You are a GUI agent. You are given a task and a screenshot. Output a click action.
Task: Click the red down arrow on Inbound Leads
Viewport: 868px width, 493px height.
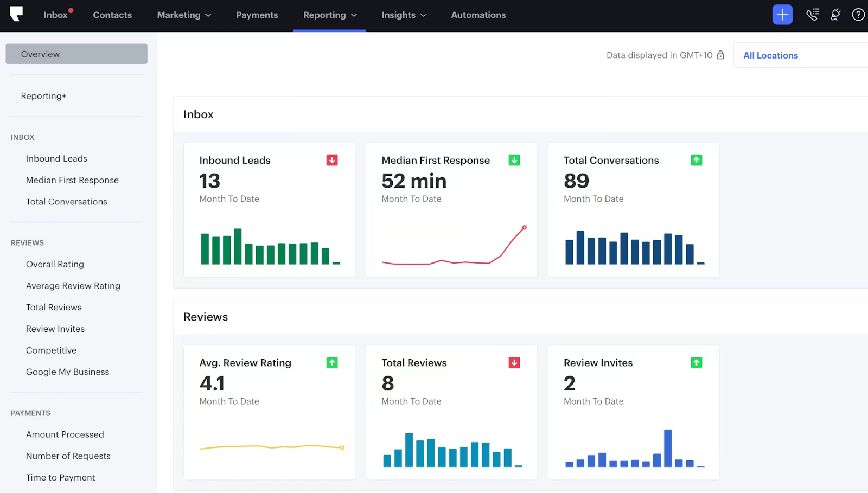(332, 160)
